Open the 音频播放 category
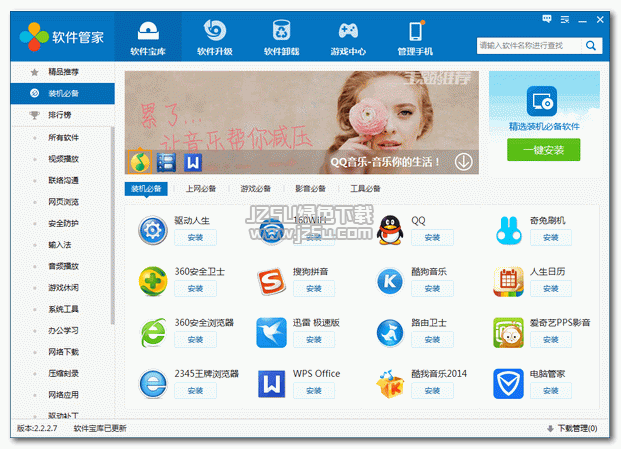The image size is (621, 449). [63, 266]
